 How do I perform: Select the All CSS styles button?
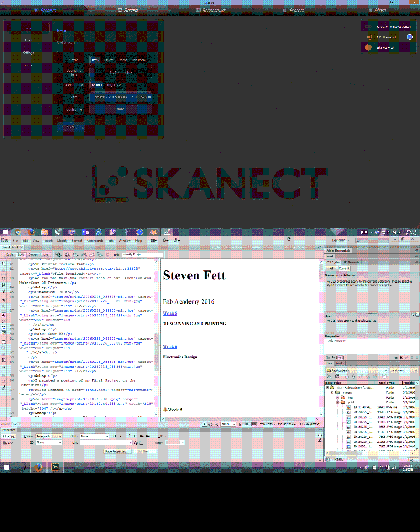(331, 268)
